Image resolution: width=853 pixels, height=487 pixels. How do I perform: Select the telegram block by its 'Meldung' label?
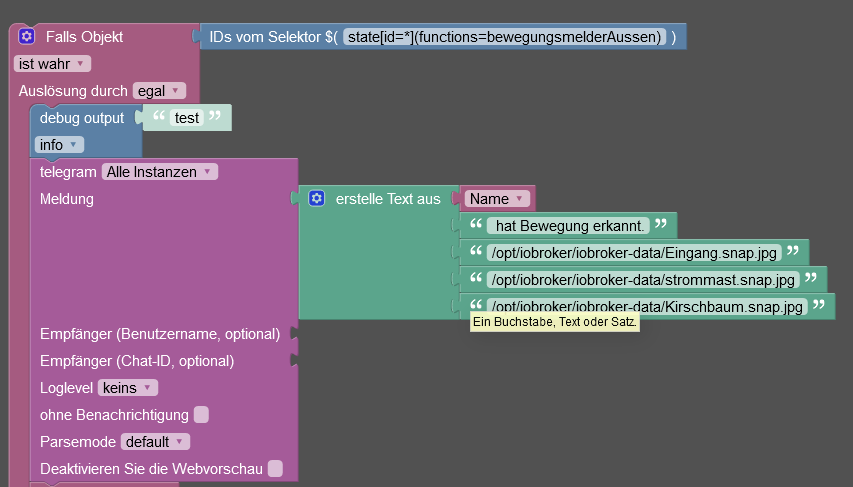(x=66, y=199)
